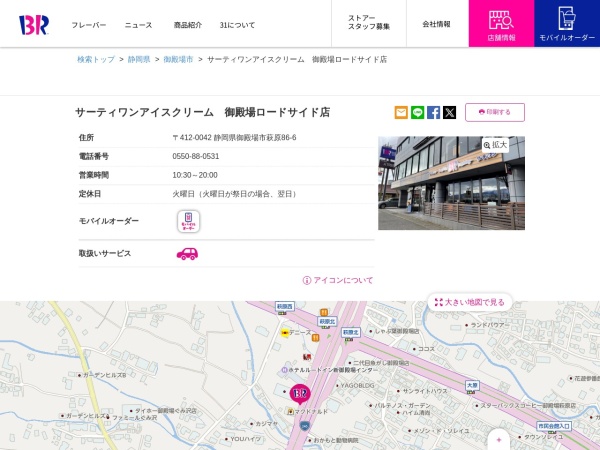Enlarge store photo with 拡大 button

pos(495,145)
